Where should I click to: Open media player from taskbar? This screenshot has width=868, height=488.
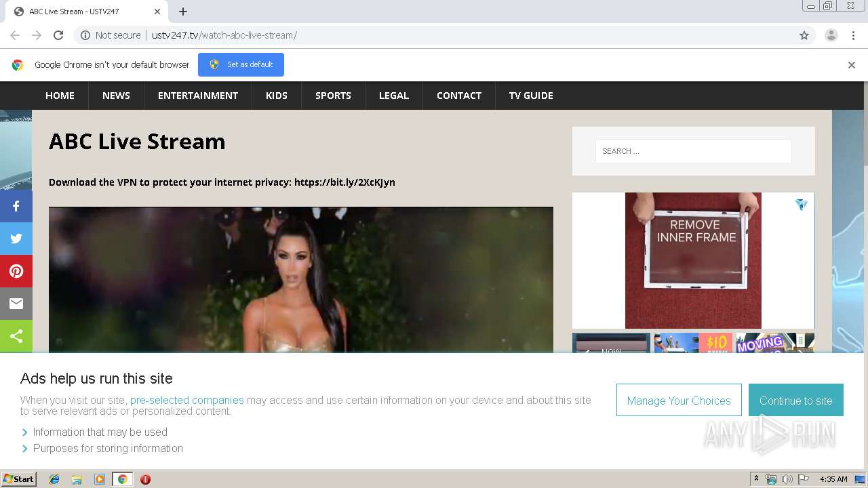click(x=100, y=479)
